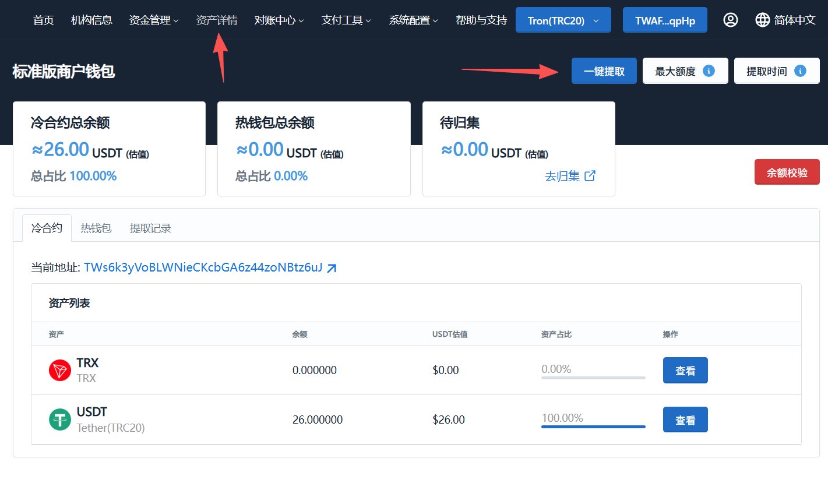
Task: Open the 对账中心 dropdown
Action: click(x=279, y=19)
